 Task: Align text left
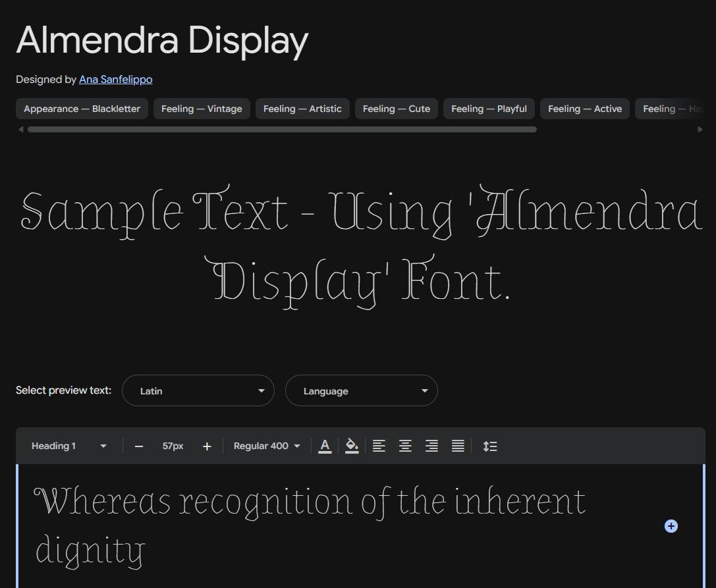379,446
